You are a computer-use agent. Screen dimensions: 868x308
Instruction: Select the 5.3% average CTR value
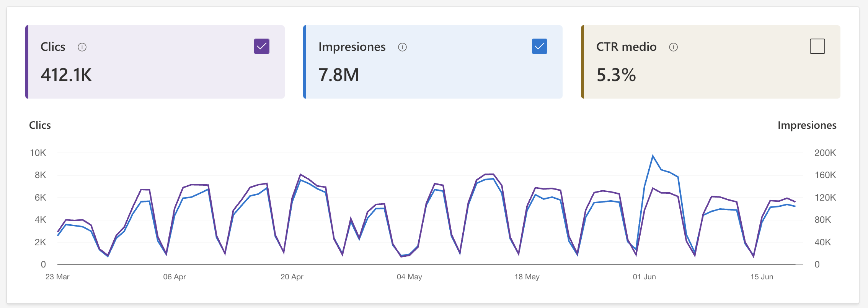(616, 75)
